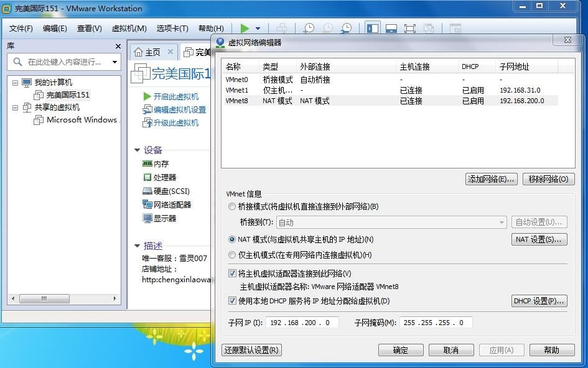This screenshot has height=368, width=588.
Task: Click the 显示器 display device icon
Action: [147, 218]
